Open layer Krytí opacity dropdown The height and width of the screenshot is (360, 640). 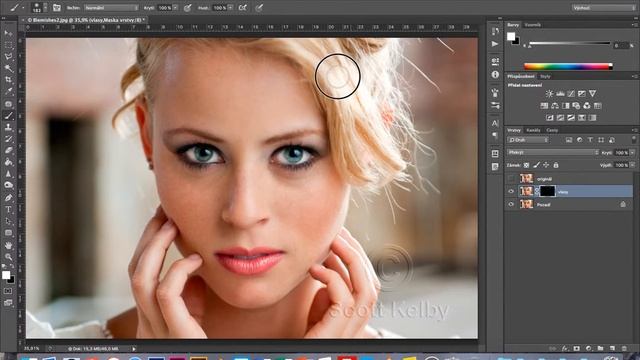point(632,152)
